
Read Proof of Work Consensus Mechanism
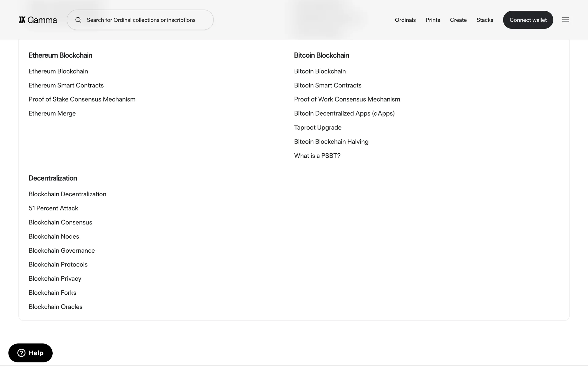point(347,99)
